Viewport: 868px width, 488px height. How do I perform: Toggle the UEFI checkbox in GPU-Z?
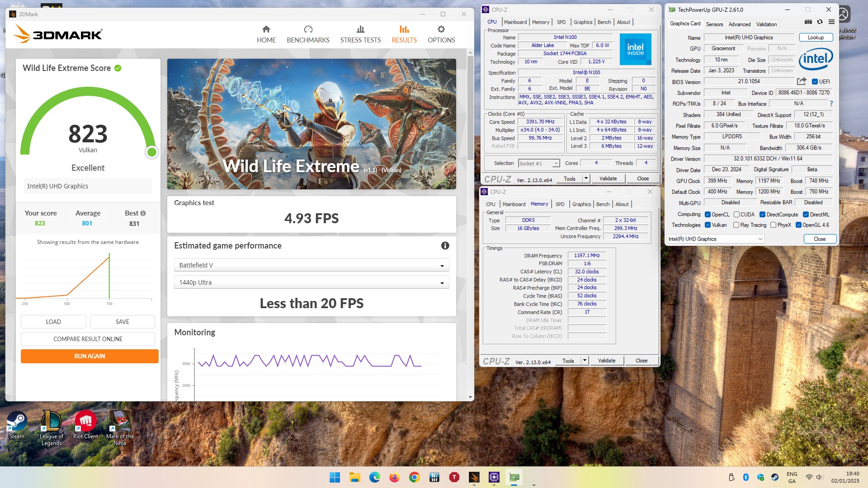pos(815,82)
